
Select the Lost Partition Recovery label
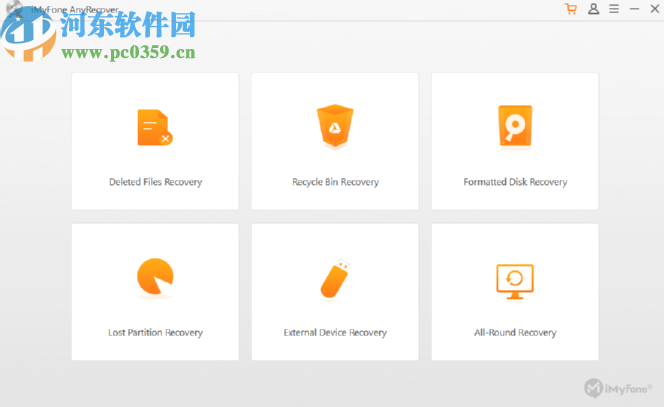[x=155, y=333]
